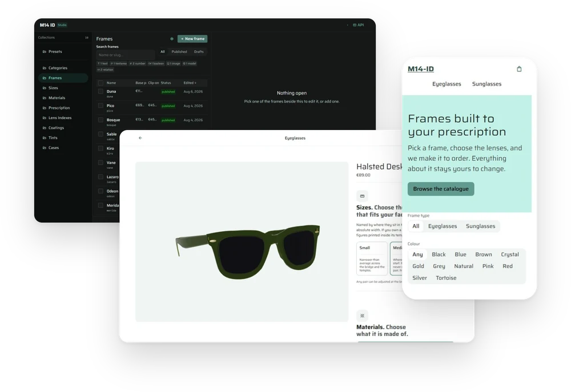Filter frame type by Eyeglasses

(443, 227)
